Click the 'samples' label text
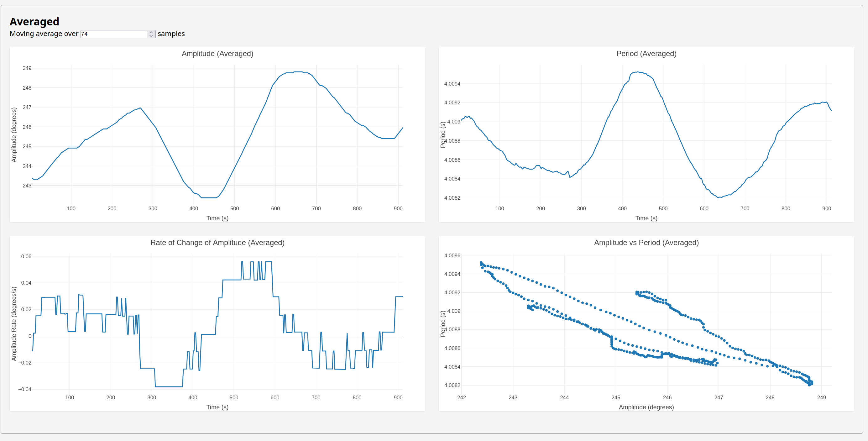This screenshot has width=868, height=441. pos(171,34)
